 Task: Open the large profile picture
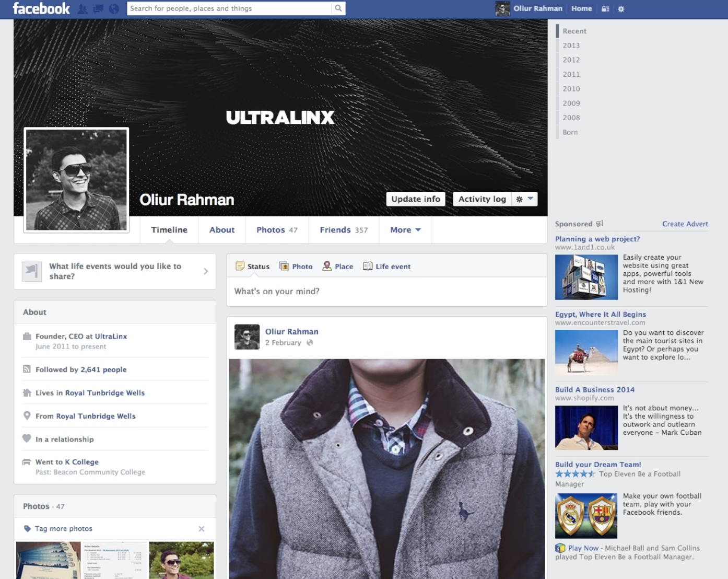click(76, 180)
